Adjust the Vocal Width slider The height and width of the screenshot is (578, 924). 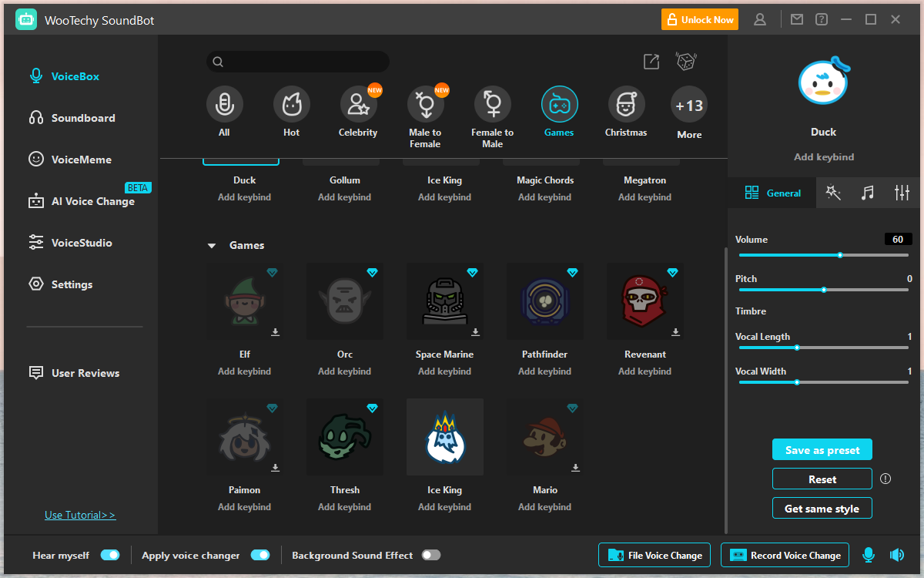[824, 382]
